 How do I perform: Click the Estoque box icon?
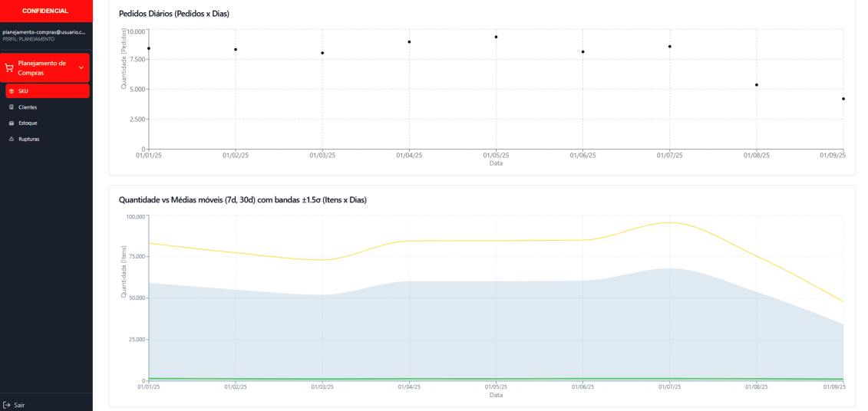point(11,123)
